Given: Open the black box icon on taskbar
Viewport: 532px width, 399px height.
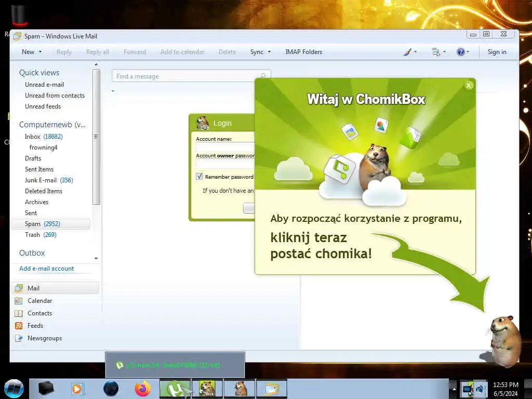Looking at the screenshot, I should click(x=46, y=389).
